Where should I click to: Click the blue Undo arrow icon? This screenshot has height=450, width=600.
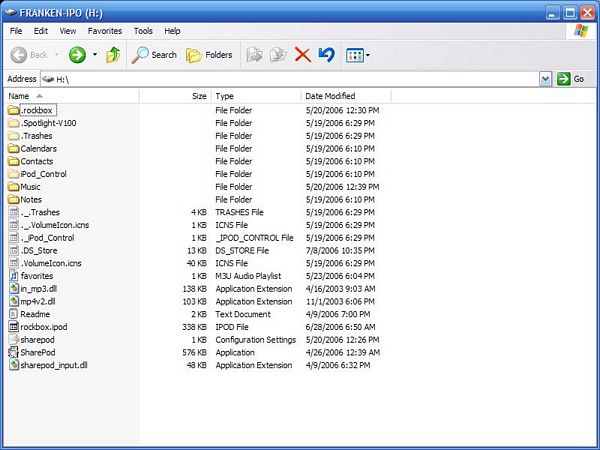[326, 55]
